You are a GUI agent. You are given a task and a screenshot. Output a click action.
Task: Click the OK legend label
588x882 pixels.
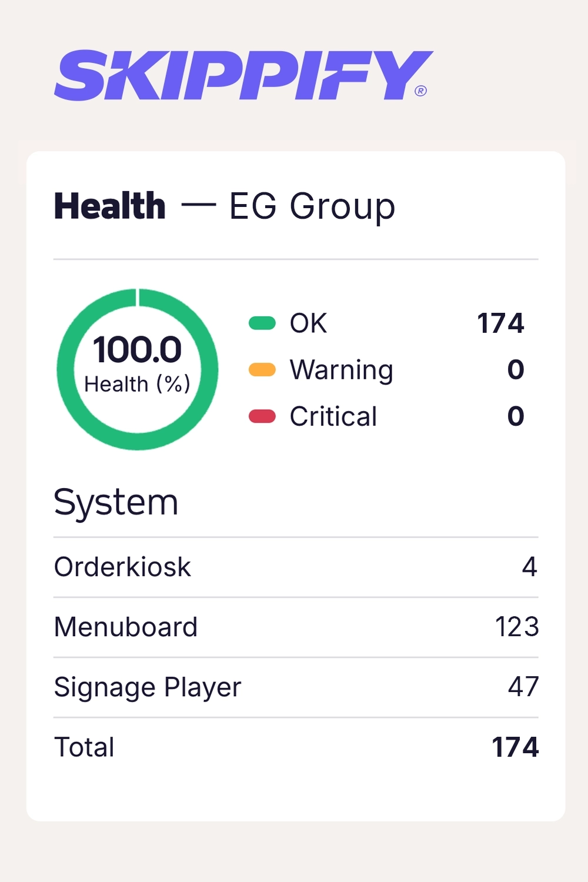click(x=308, y=323)
